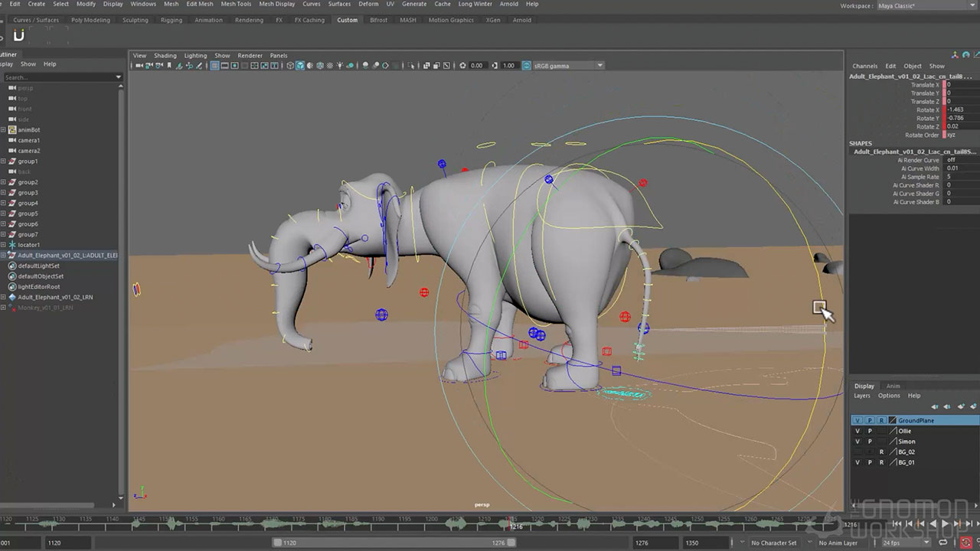Expand the group1 node in outliner
This screenshot has width=980, height=551.
(x=3, y=161)
